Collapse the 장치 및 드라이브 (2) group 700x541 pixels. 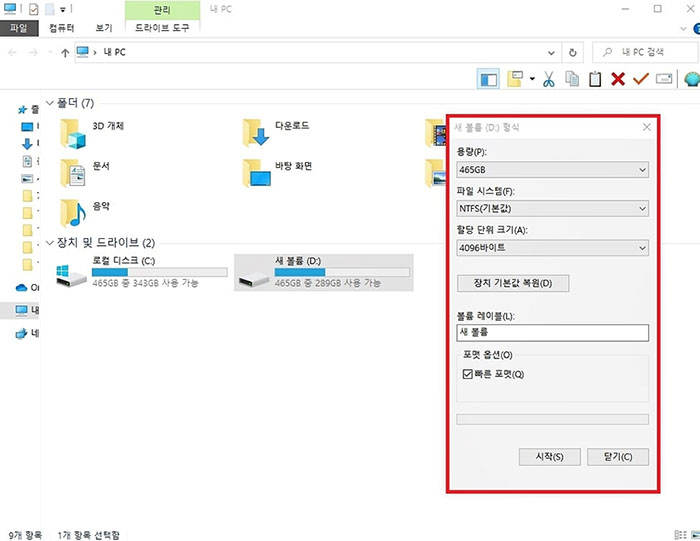tap(50, 243)
